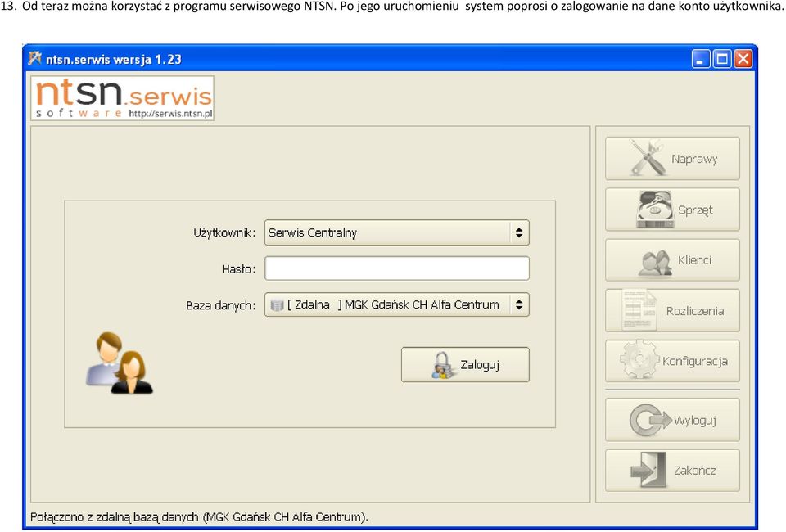
Task: Click the two users avatar icon
Action: click(x=120, y=363)
